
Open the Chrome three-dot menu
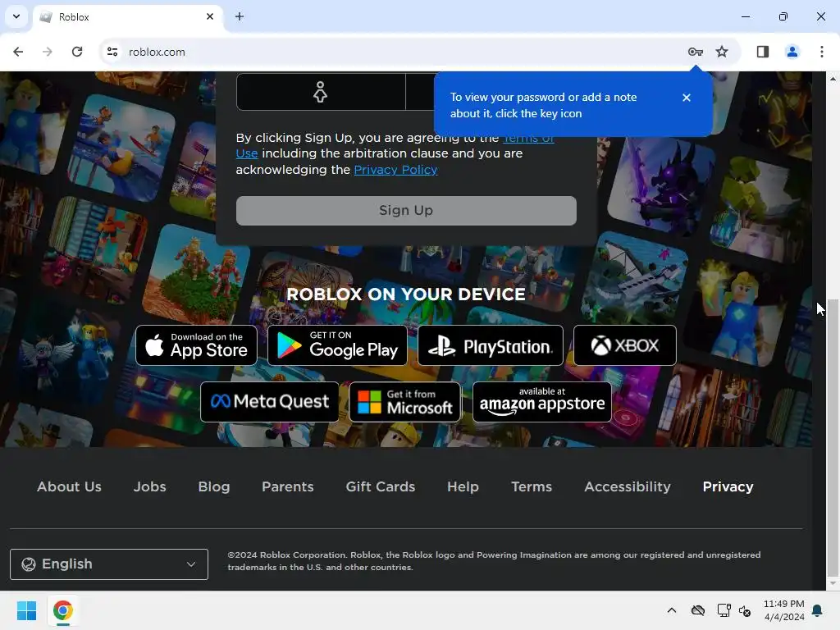(821, 52)
